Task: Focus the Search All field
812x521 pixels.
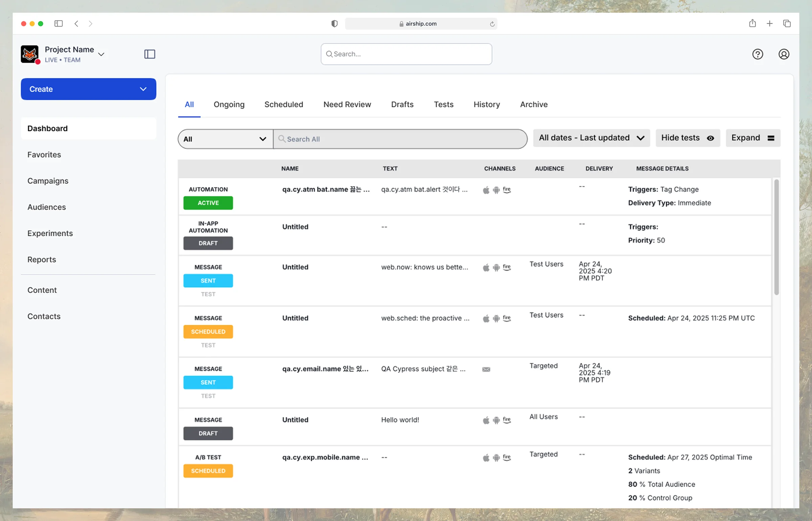Action: pyautogui.click(x=400, y=139)
